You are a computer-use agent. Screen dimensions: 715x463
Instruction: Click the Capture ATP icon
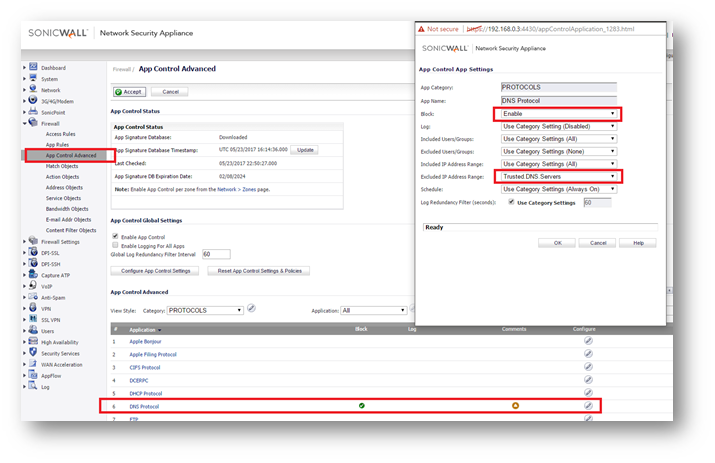point(33,274)
